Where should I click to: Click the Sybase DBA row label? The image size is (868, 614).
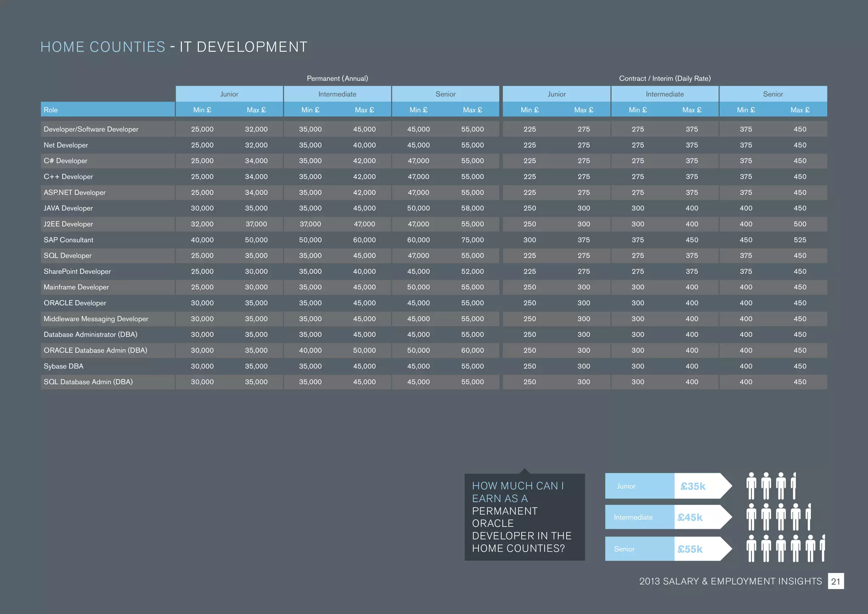coord(63,366)
